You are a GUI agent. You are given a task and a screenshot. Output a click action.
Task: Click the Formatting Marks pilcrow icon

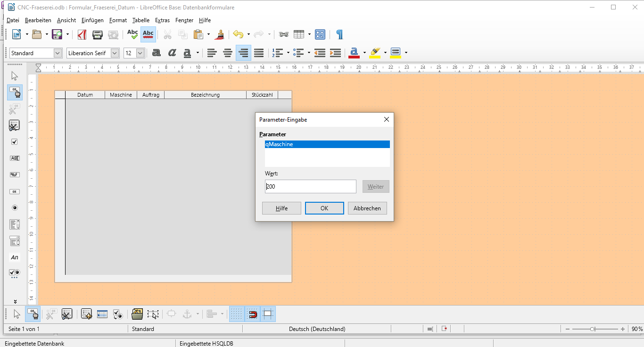coord(339,34)
